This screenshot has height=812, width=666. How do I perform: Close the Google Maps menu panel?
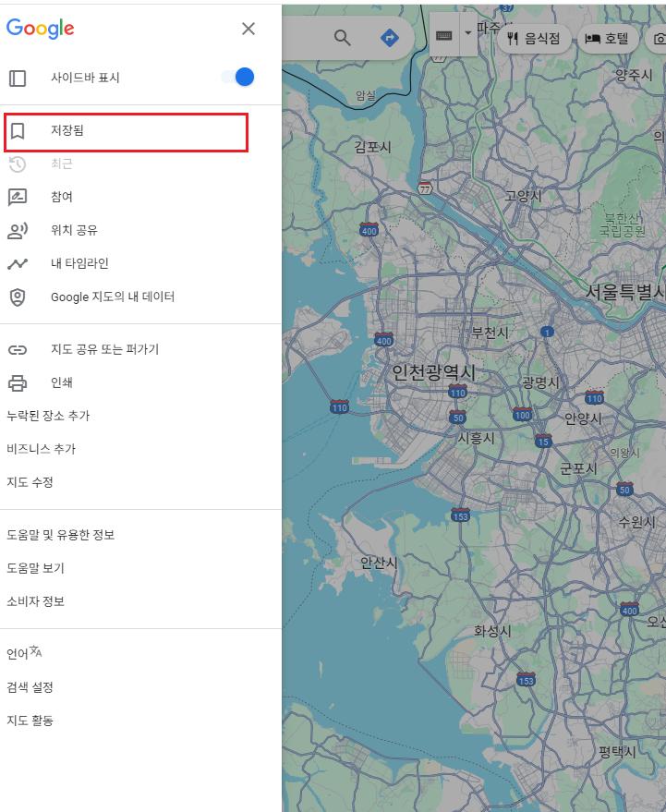click(x=248, y=29)
